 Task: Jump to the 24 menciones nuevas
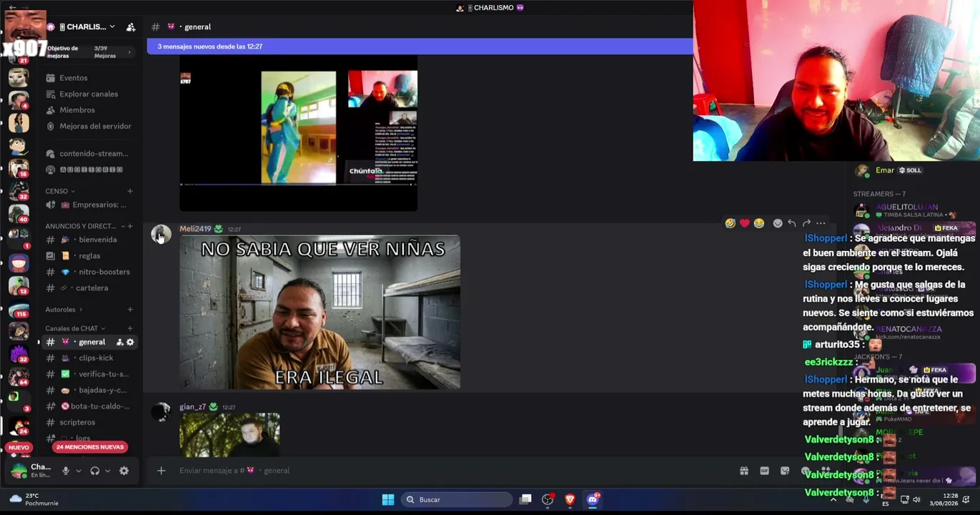click(90, 447)
